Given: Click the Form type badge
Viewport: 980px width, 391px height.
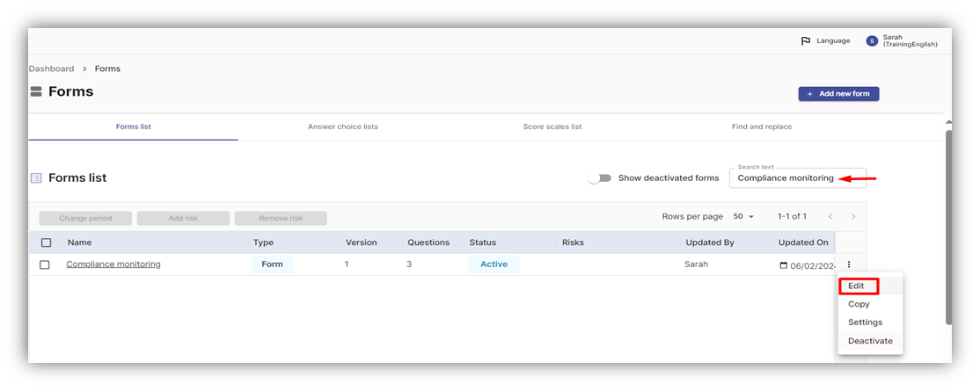Looking at the screenshot, I should click(272, 264).
